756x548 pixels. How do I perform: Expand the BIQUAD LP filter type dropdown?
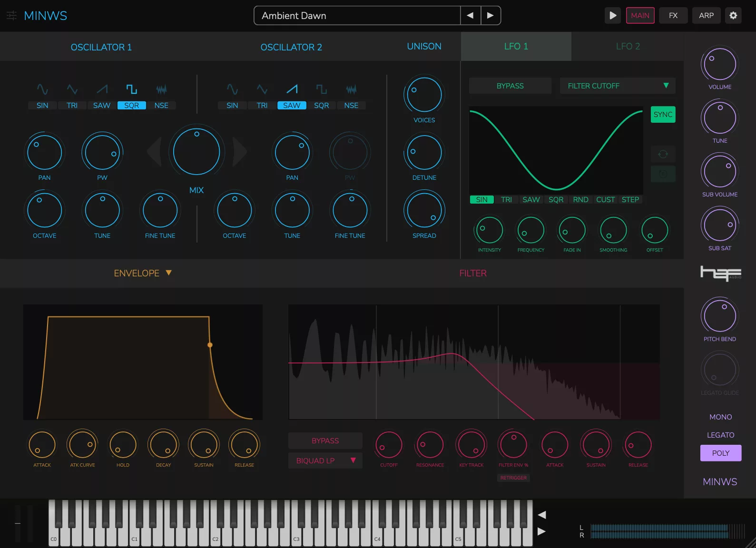(x=325, y=461)
